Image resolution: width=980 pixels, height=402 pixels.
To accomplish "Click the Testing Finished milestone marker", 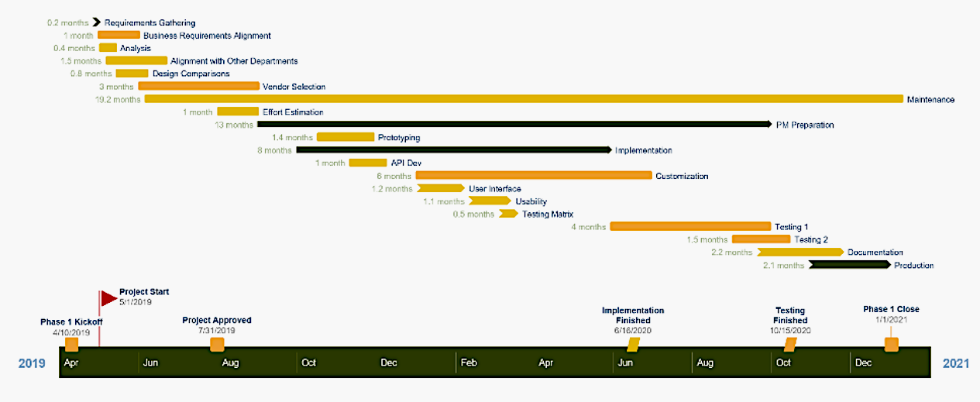I will click(789, 344).
